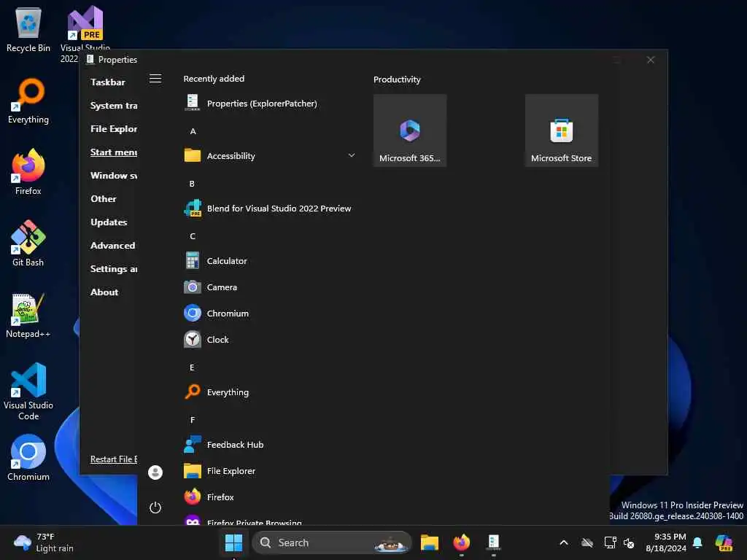Click the network display tray icon

click(610, 542)
